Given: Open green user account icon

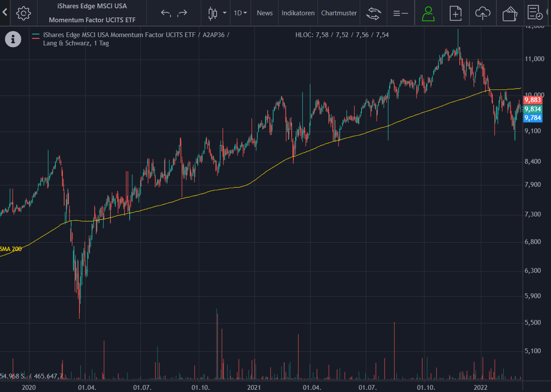Looking at the screenshot, I should (428, 13).
